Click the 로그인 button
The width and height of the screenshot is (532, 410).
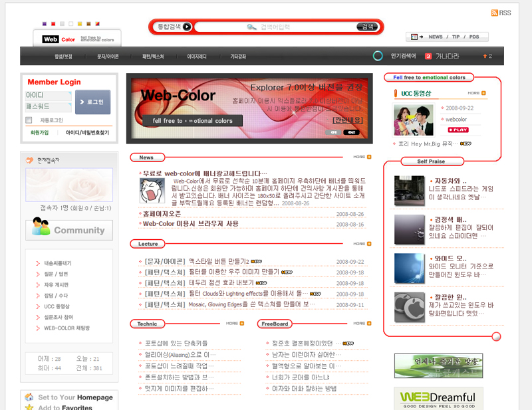pos(92,102)
